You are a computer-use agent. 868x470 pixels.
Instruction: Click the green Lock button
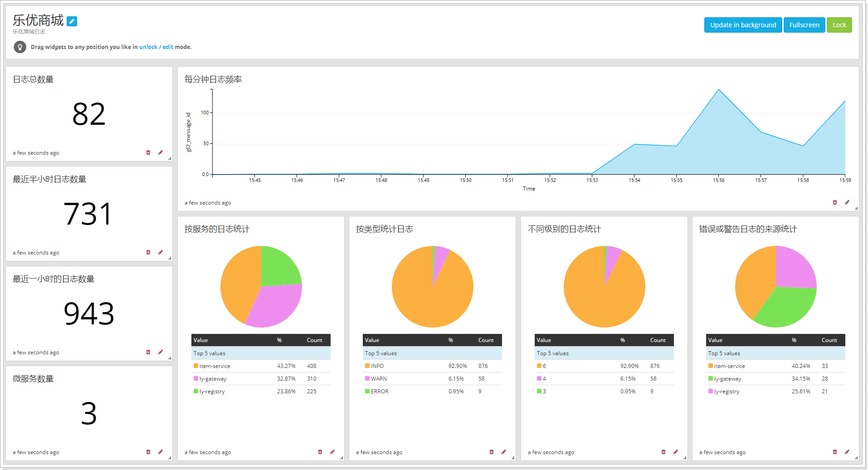tap(839, 25)
